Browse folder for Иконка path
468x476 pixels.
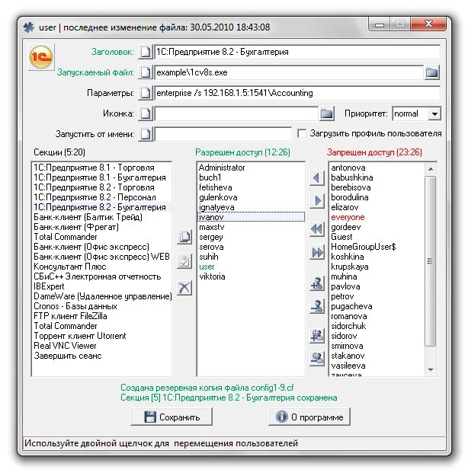pos(327,113)
